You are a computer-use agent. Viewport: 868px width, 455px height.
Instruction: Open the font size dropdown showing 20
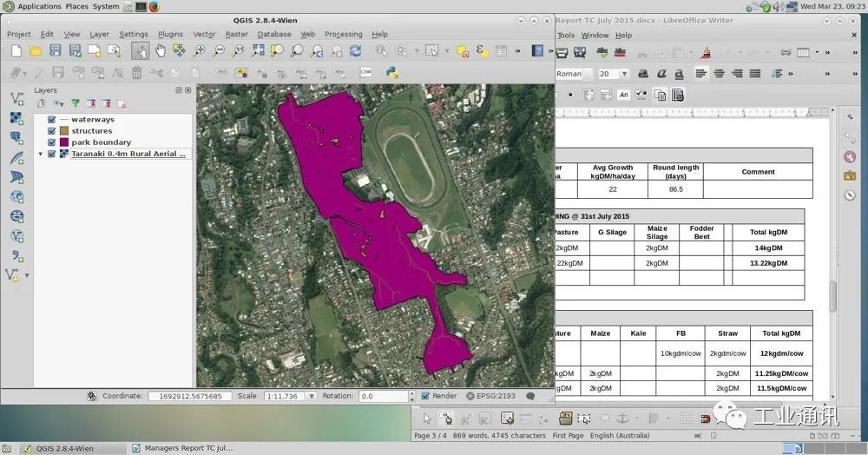coord(627,74)
